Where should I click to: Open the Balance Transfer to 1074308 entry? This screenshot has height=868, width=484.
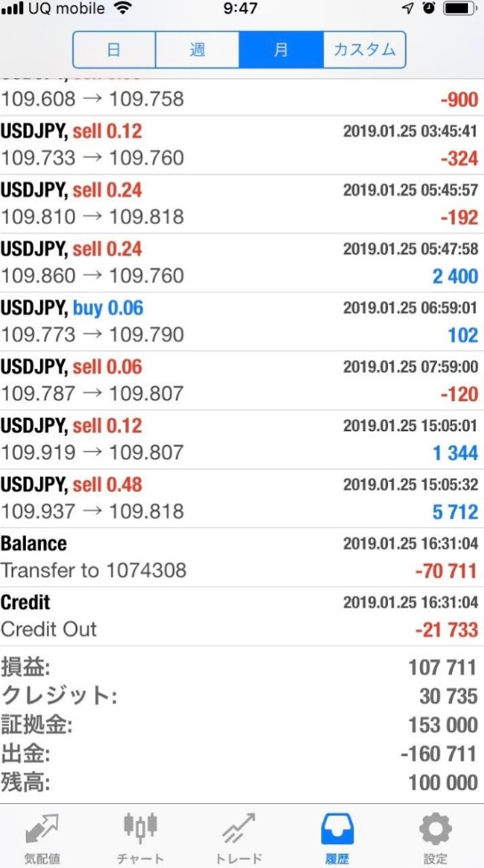242,558
